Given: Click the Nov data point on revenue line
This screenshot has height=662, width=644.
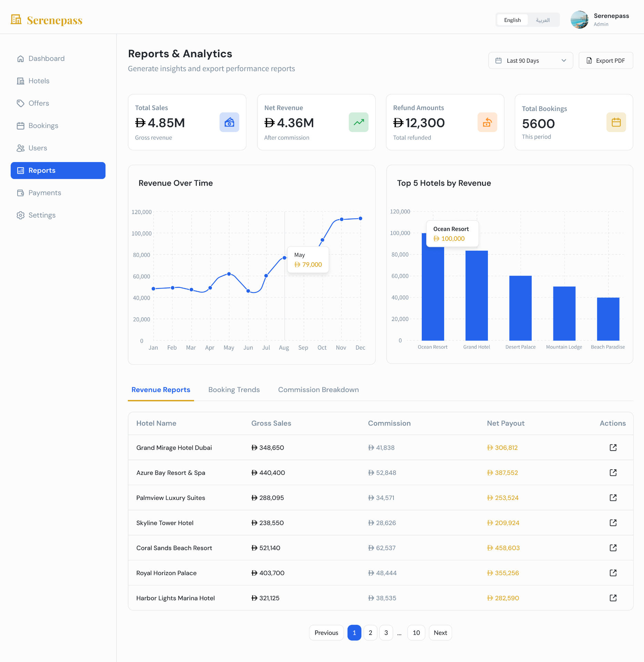Looking at the screenshot, I should tap(341, 219).
